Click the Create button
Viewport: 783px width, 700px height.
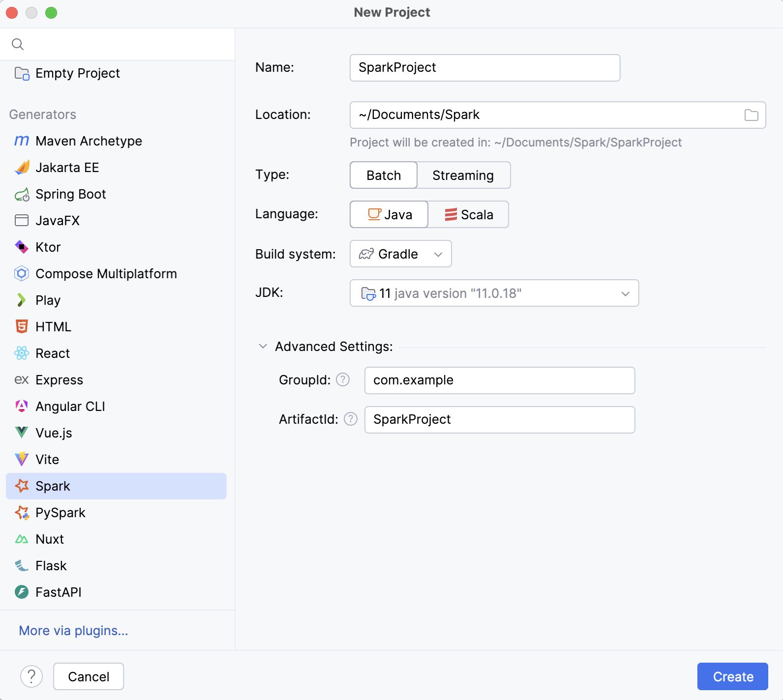732,676
